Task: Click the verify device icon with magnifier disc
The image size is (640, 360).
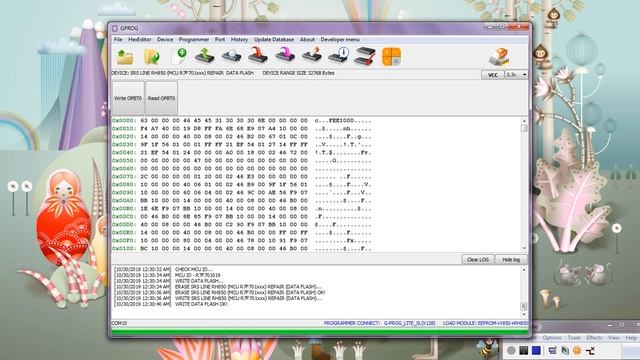Action: [x=231, y=56]
